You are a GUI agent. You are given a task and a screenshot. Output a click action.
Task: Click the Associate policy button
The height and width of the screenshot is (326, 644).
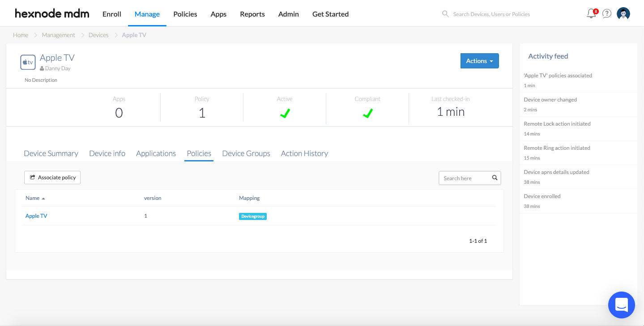[x=52, y=178]
